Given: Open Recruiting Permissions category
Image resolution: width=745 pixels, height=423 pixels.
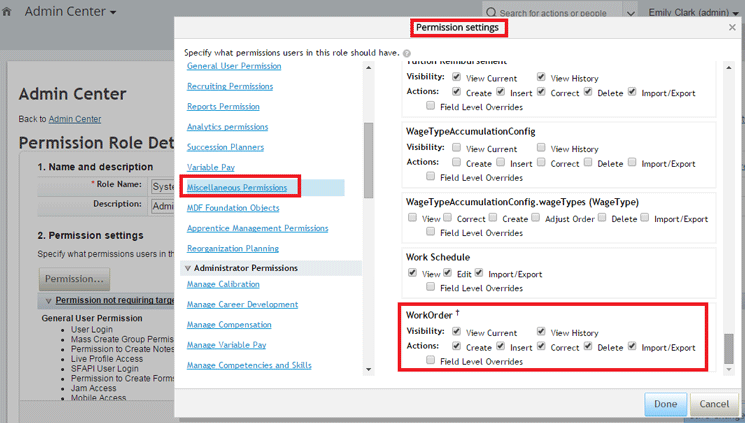Looking at the screenshot, I should click(230, 86).
